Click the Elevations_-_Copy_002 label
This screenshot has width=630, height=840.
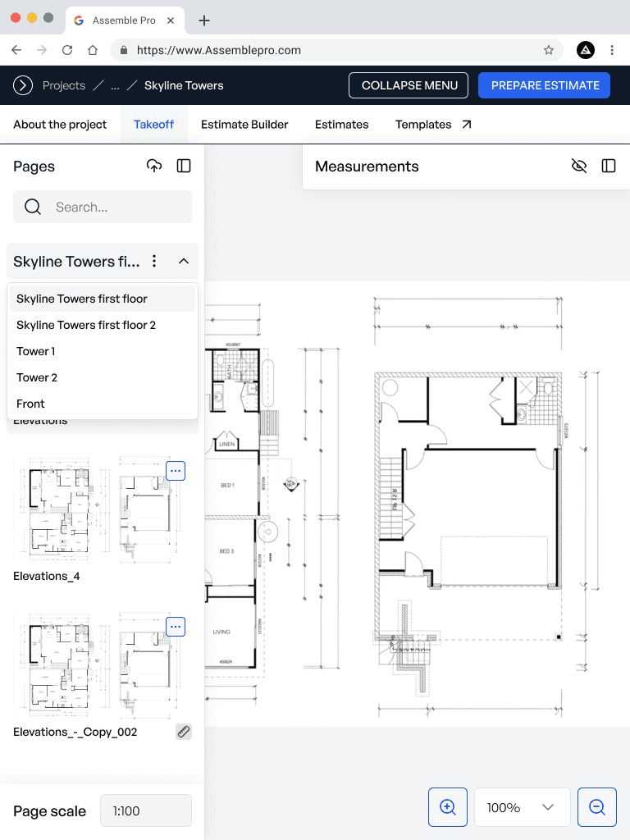75,733
